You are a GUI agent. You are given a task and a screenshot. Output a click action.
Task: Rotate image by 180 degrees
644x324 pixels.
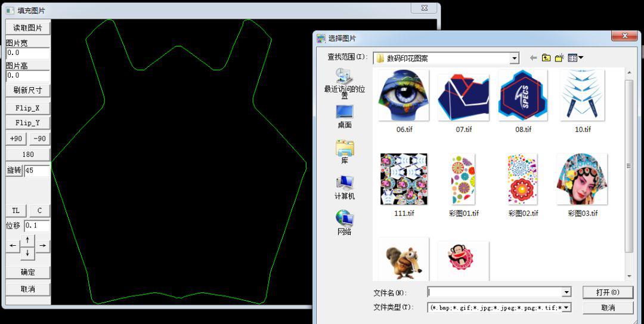pyautogui.click(x=28, y=154)
